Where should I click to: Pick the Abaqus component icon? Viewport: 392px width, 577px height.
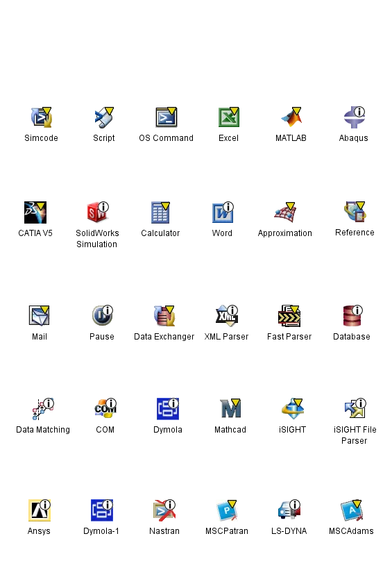point(354,117)
